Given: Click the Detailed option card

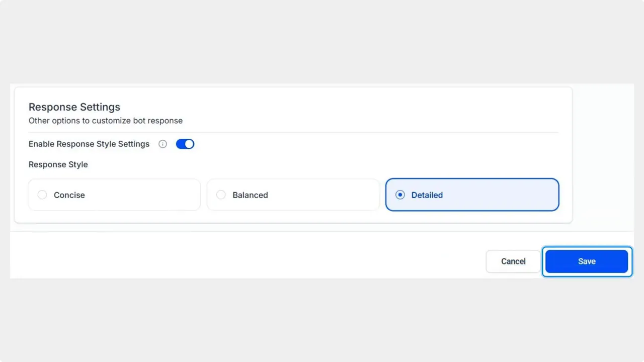Looking at the screenshot, I should (x=472, y=195).
